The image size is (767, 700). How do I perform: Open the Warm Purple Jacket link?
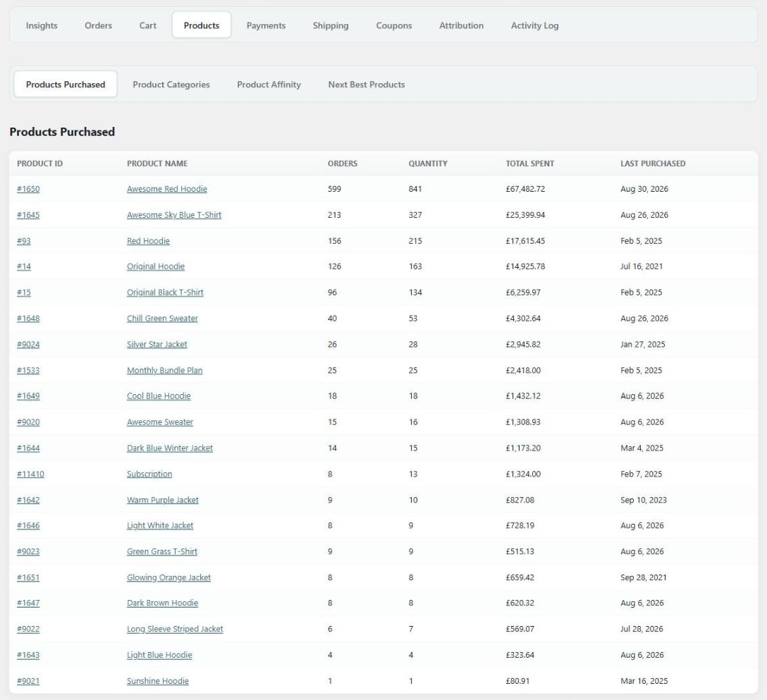tap(163, 500)
